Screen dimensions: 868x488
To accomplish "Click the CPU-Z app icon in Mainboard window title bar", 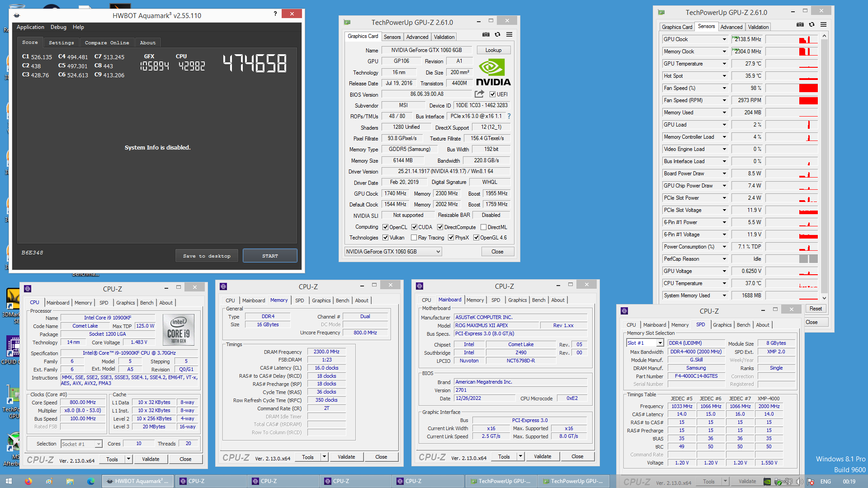I will coord(420,286).
